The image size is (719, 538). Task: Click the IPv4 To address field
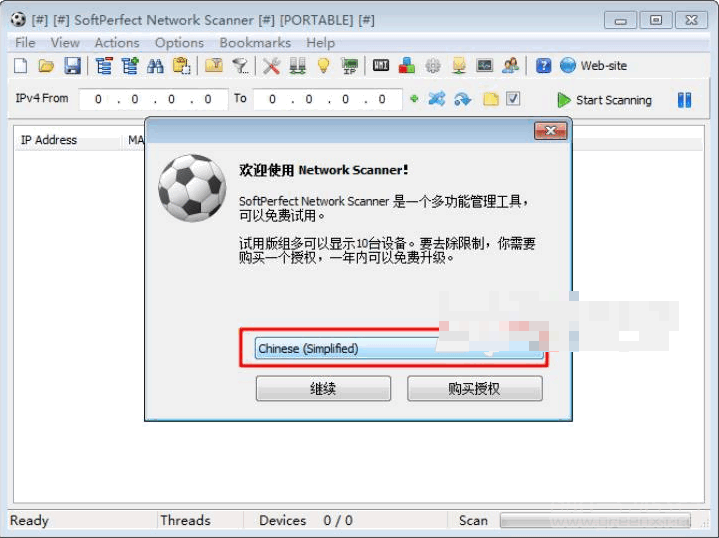(327, 99)
